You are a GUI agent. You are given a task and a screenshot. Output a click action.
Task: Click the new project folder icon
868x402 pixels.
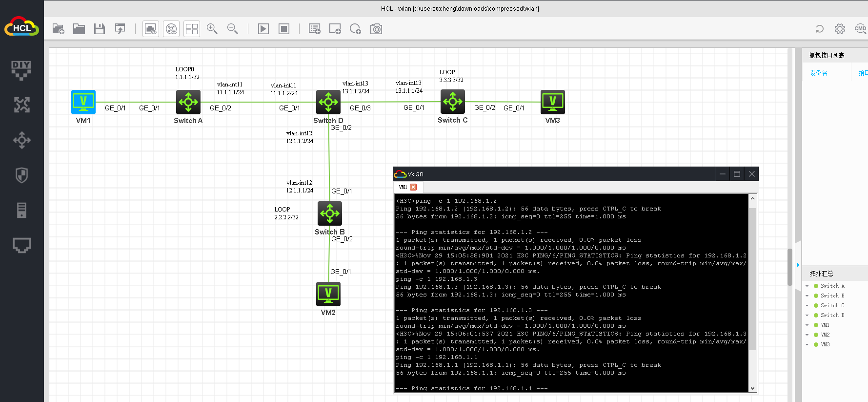(x=59, y=29)
